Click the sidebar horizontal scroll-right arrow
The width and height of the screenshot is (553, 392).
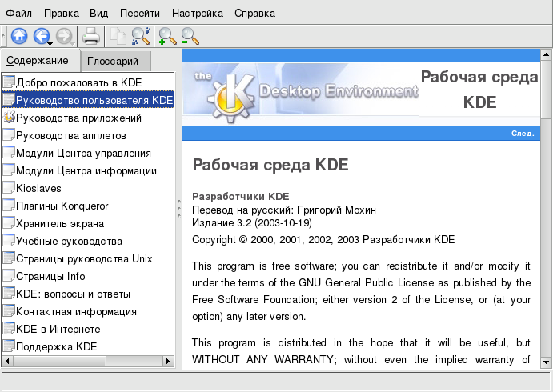tap(168, 361)
